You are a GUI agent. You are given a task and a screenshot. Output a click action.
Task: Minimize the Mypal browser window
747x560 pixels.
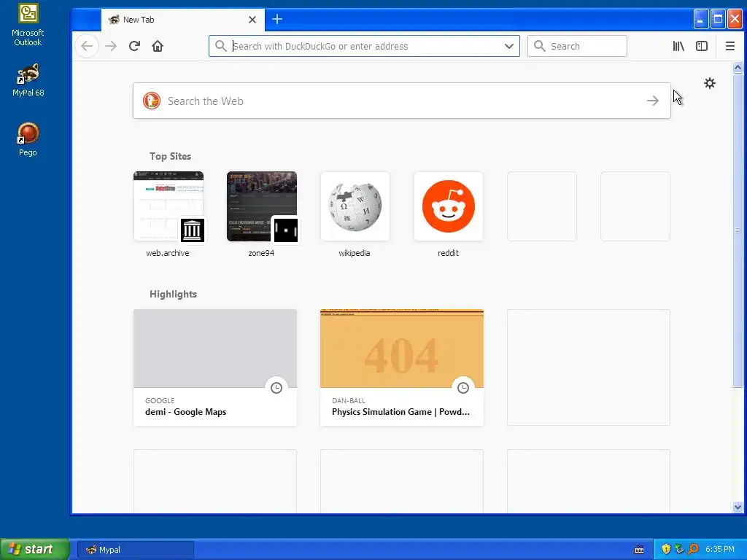point(700,20)
